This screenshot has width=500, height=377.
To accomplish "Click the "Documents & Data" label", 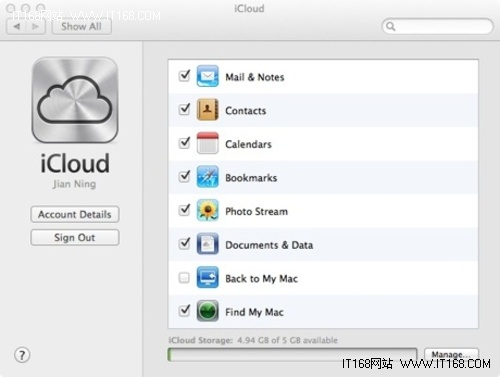I will pyautogui.click(x=269, y=245).
